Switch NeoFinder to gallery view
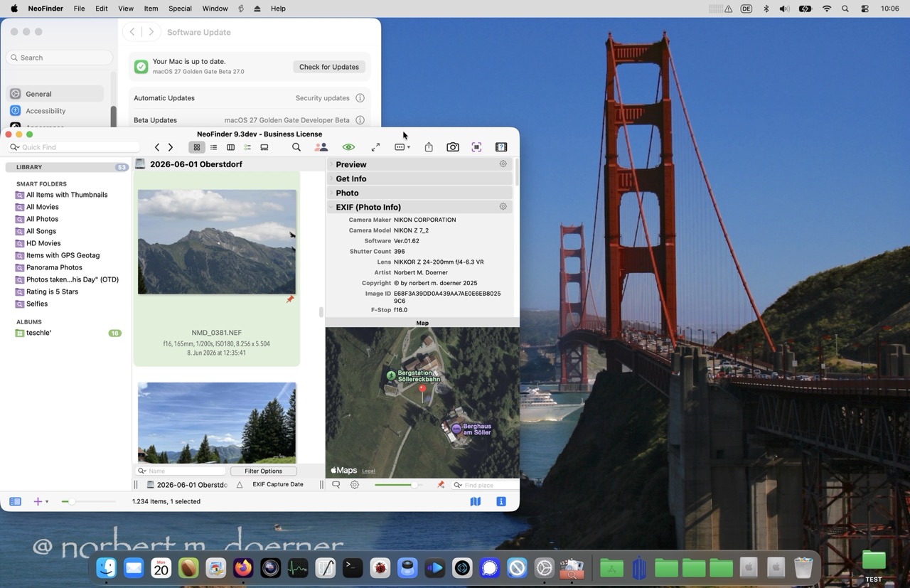The height and width of the screenshot is (588, 910). click(264, 147)
